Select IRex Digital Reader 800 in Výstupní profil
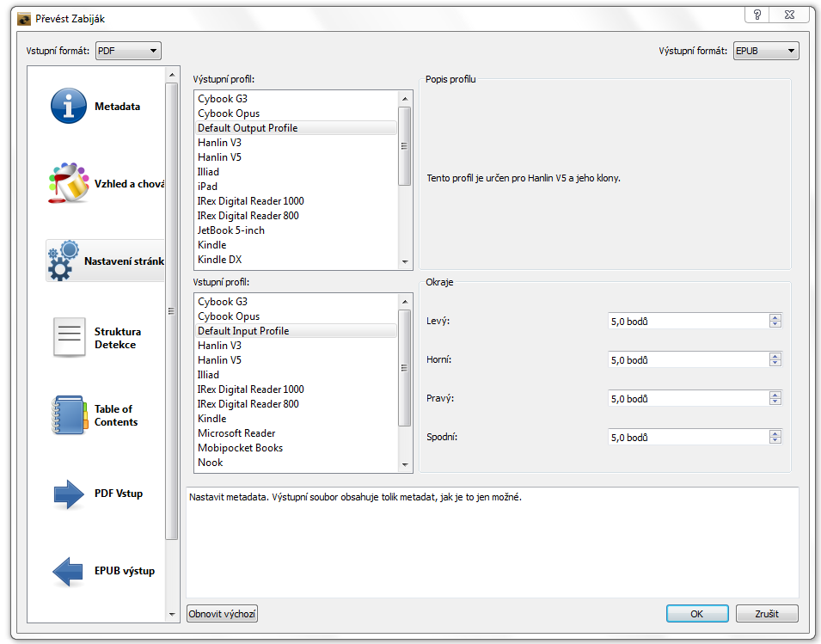The width and height of the screenshot is (821, 644). point(297,216)
